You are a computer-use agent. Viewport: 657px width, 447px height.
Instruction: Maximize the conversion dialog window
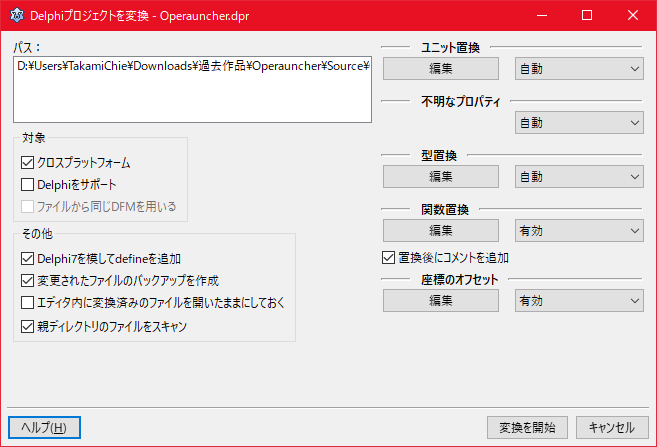587,16
